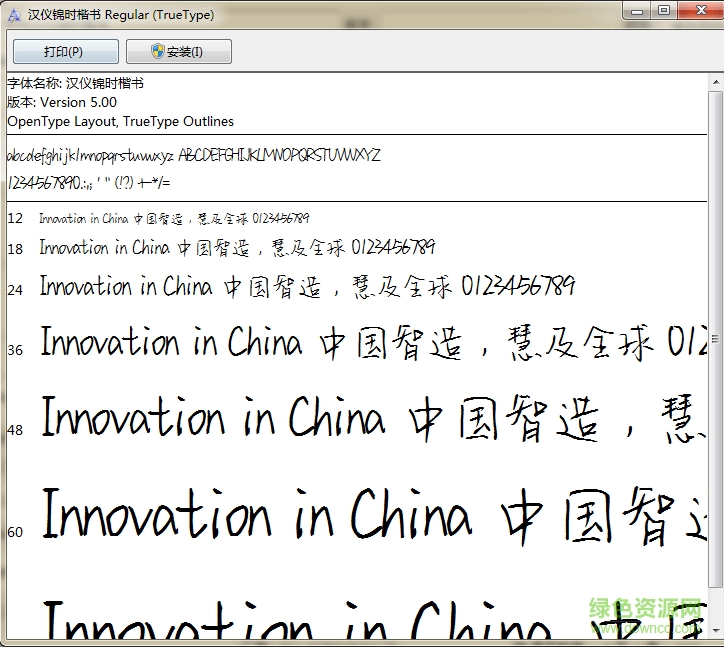Image resolution: width=724 pixels, height=647 pixels.
Task: Click the lowercase and uppercase alphabet sample line
Action: [194, 156]
